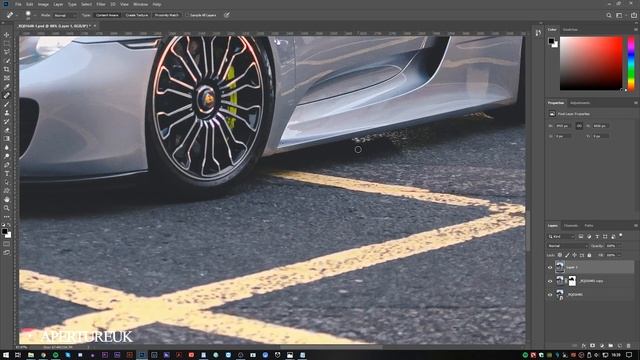640x360 pixels.
Task: Hide Layer 1 using its eye icon
Action: click(x=550, y=267)
